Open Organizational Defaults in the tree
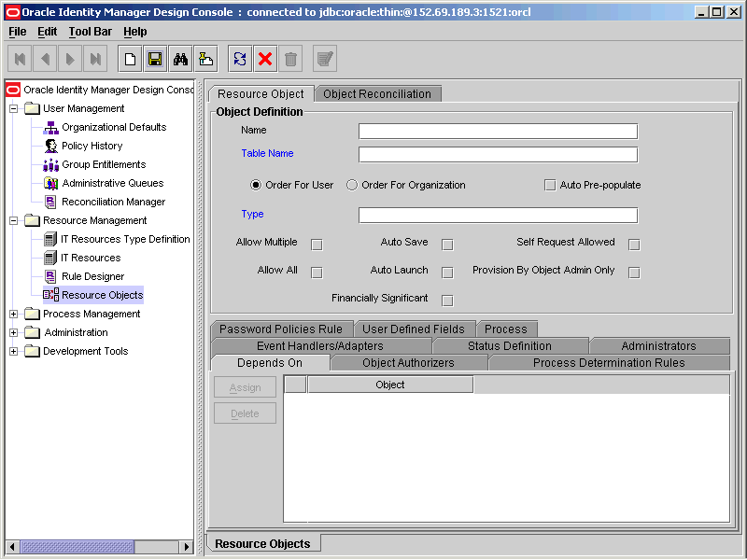 [105, 127]
